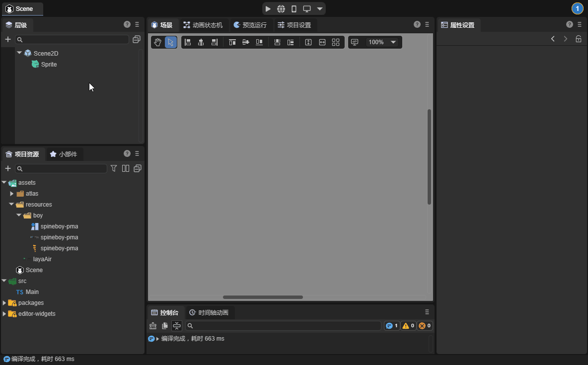Viewport: 588px width, 365px height.
Task: Toggle the info messages filter in console
Action: 392,326
